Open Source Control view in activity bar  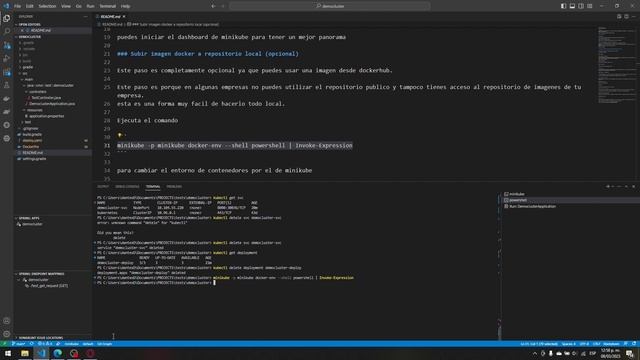(7, 45)
